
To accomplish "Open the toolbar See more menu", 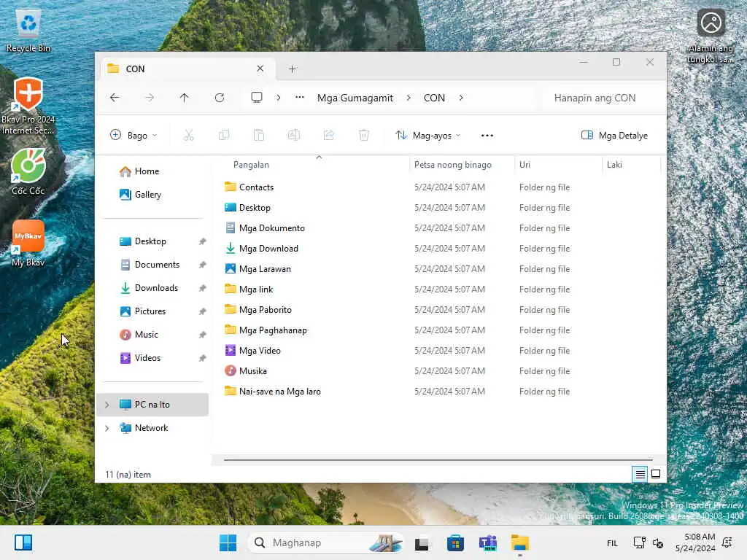I will point(487,136).
